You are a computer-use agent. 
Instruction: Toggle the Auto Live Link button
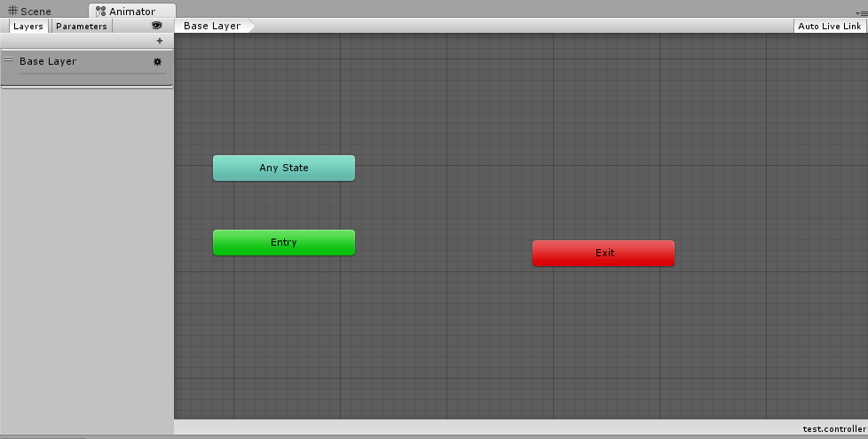[x=829, y=26]
